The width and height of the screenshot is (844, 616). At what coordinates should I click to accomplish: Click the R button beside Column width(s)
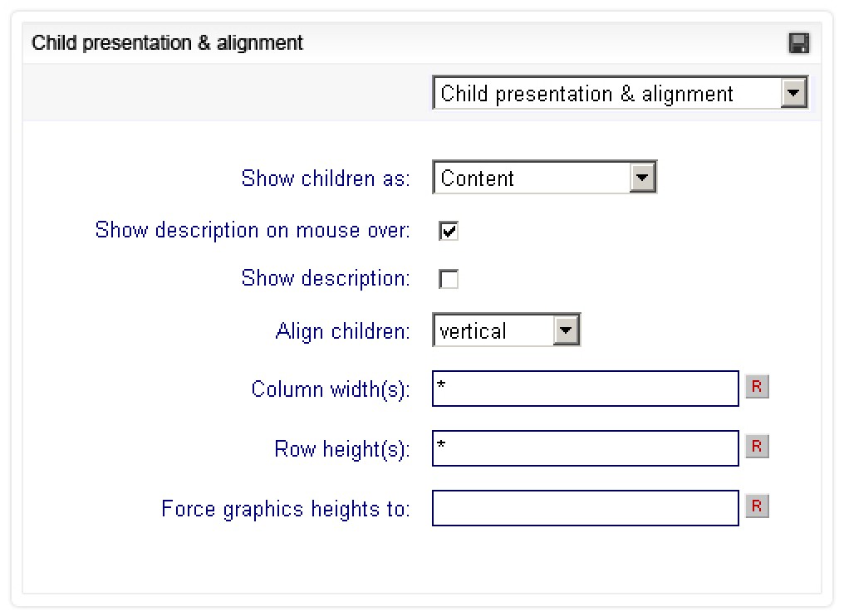pos(757,387)
